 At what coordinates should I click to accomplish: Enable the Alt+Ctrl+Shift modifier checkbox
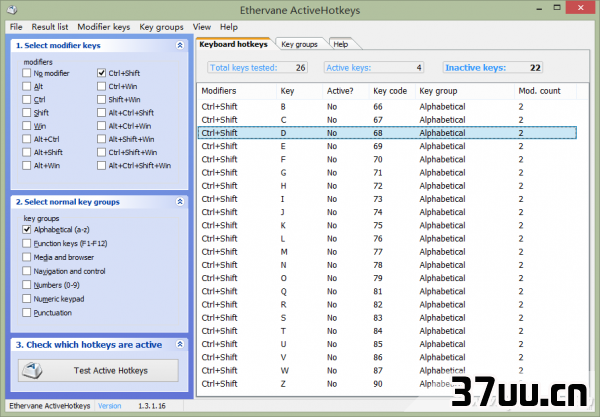(101, 113)
